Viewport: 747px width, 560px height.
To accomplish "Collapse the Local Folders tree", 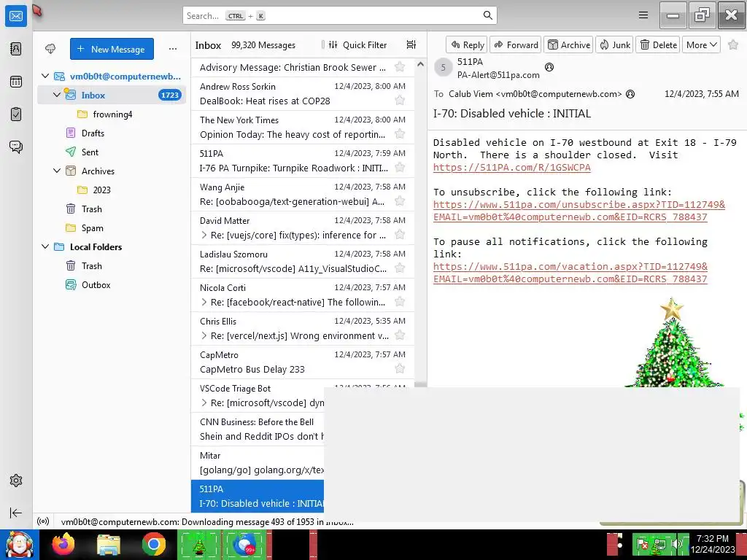I will point(45,246).
